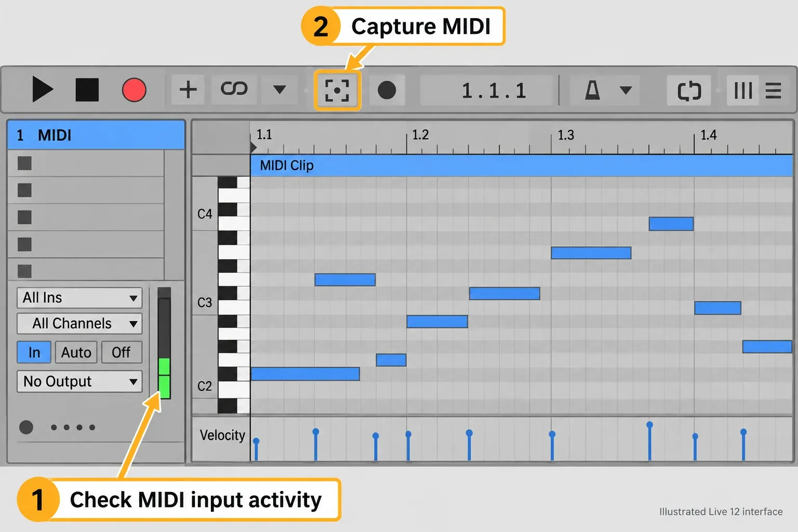Click the second clip slot stop button
This screenshot has height=532, width=798.
coord(24,190)
